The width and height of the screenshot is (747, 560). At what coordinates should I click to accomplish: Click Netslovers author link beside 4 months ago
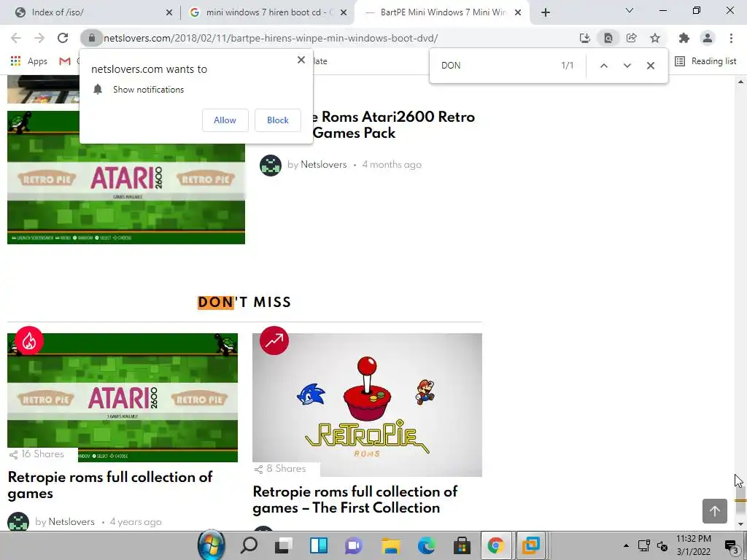[x=323, y=165]
